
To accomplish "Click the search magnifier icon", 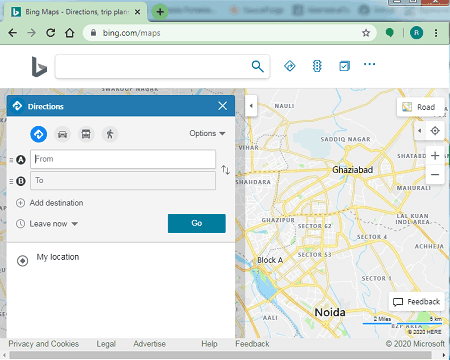I will pos(257,66).
